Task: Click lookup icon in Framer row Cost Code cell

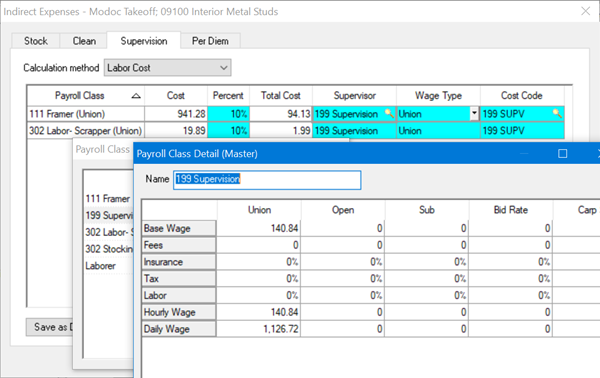Action: [x=557, y=114]
